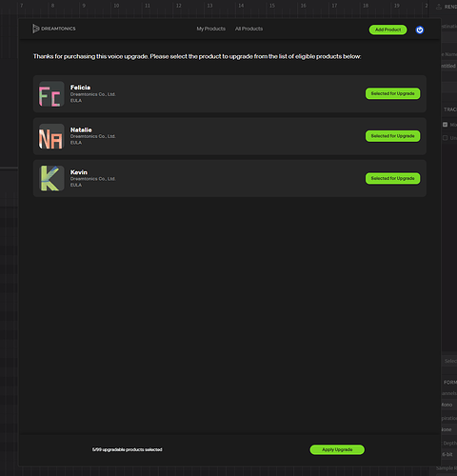
Task: Click the Kevin product thumbnail
Action: tap(51, 179)
